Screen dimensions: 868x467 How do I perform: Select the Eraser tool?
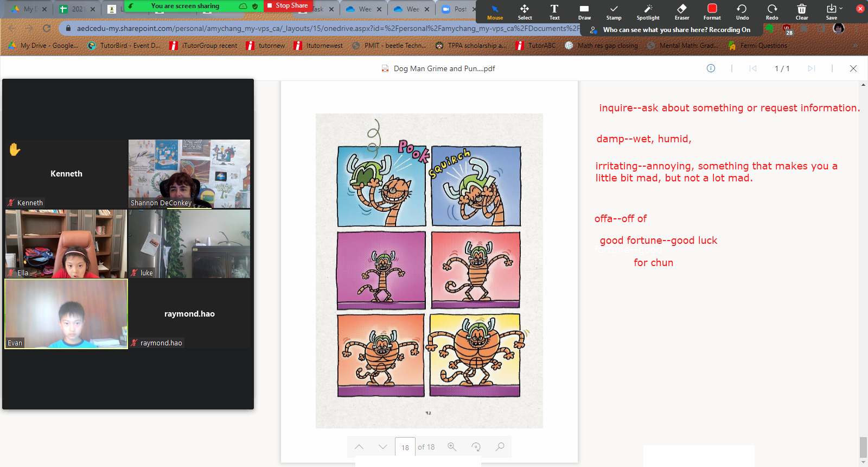[682, 12]
